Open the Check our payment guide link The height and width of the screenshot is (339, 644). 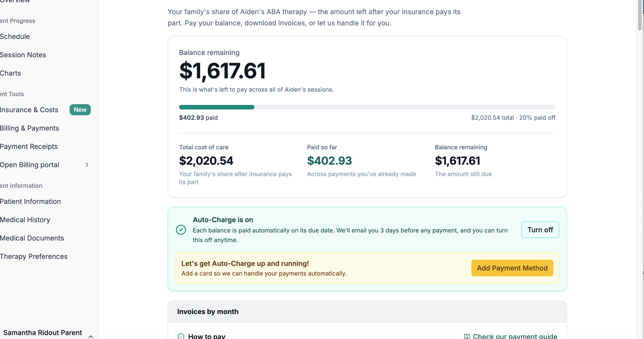515,336
